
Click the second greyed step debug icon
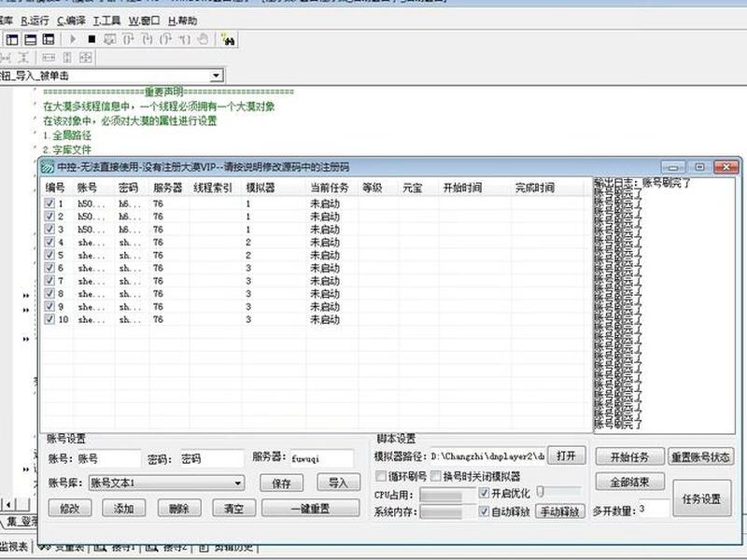(x=148, y=39)
